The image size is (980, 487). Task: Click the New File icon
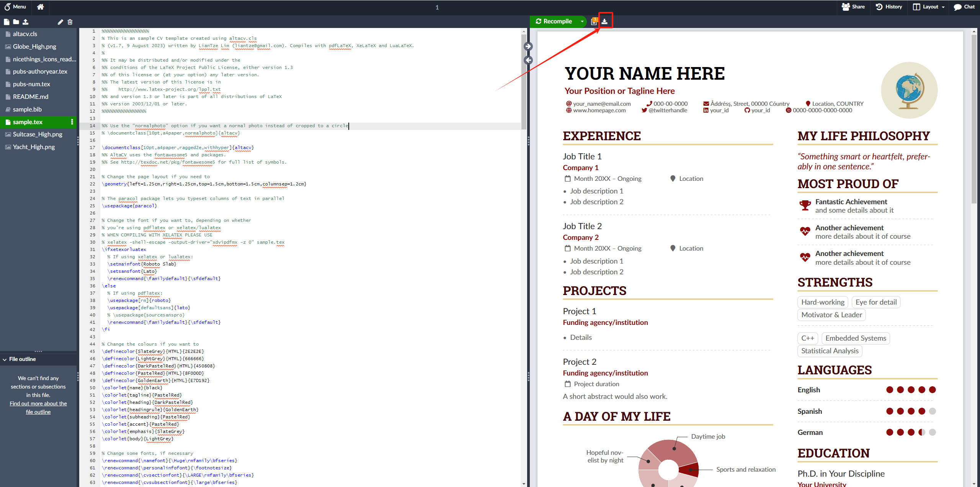pyautogui.click(x=7, y=22)
